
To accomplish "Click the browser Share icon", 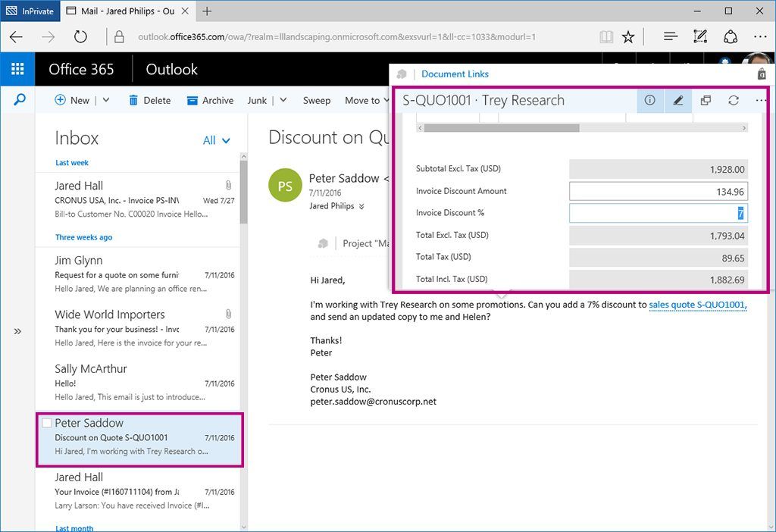I will tap(731, 36).
